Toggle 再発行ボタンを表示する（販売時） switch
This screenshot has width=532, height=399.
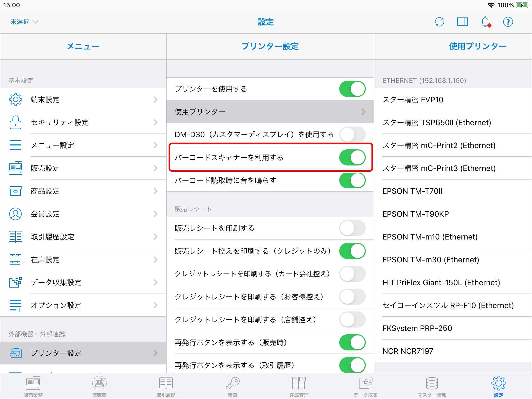coord(352,342)
